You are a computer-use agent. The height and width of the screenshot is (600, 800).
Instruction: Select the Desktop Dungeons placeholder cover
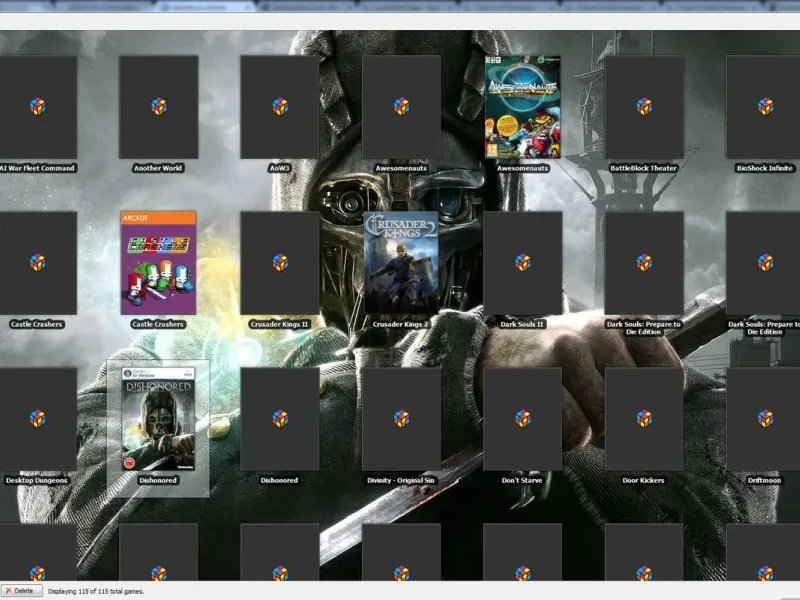click(38, 419)
